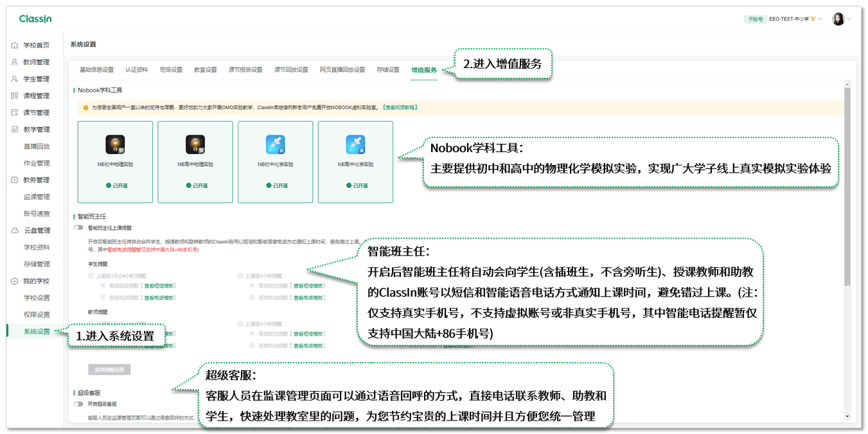Select 智能短信提醒 radio for student 1-hour reminder
This screenshot has width=868, height=434.
[x=252, y=286]
